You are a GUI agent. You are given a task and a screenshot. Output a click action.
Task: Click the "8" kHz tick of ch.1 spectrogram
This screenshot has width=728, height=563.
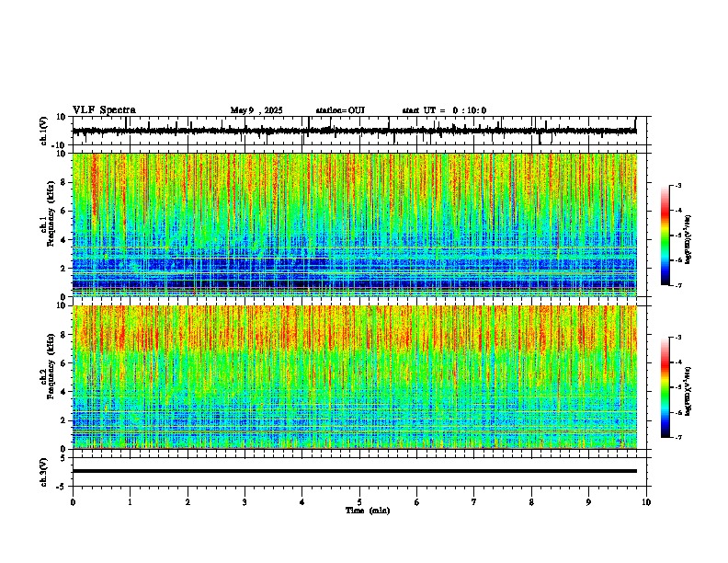pyautogui.click(x=64, y=182)
